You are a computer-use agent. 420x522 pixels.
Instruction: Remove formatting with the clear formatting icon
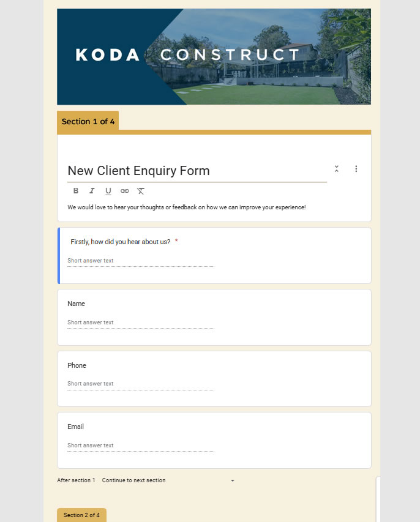(x=140, y=191)
